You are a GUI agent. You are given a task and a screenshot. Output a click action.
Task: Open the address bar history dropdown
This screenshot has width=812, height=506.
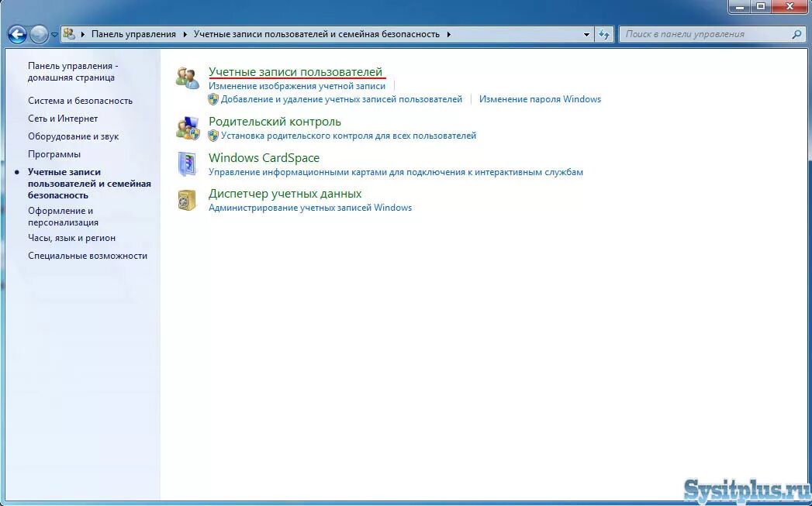click(586, 33)
